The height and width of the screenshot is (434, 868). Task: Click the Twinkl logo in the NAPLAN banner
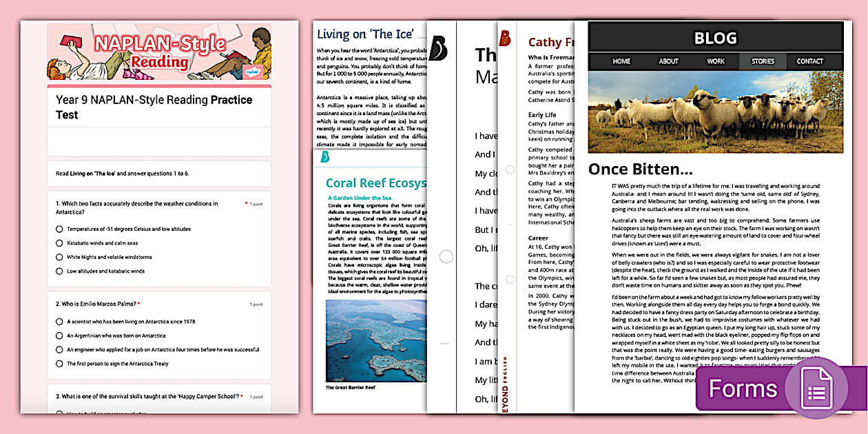tap(254, 71)
